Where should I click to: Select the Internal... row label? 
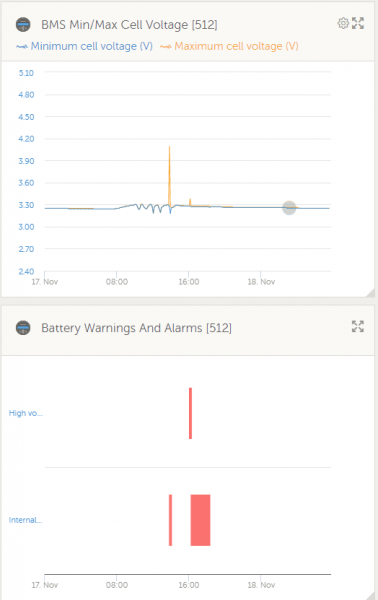click(25, 520)
